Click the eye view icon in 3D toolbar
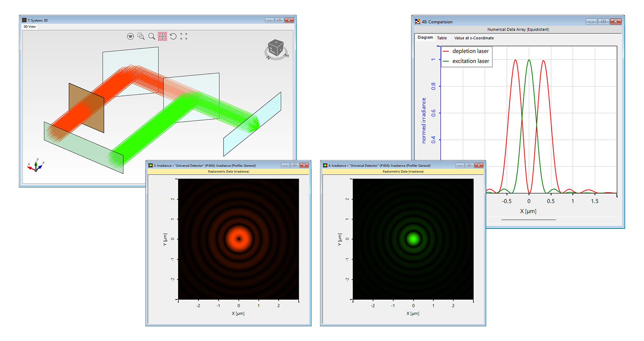 (x=130, y=36)
